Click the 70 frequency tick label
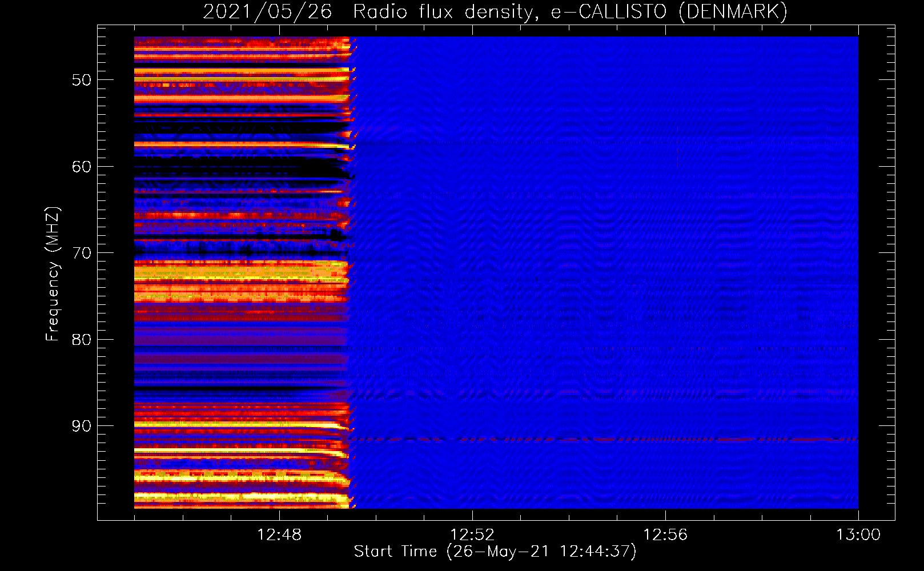Viewport: 924px width, 571px height. point(82,253)
